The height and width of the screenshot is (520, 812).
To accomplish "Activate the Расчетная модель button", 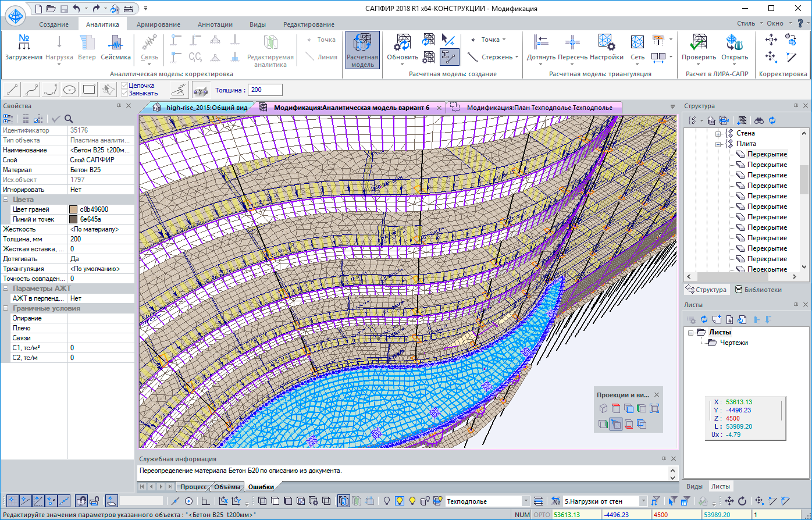I will 362,50.
